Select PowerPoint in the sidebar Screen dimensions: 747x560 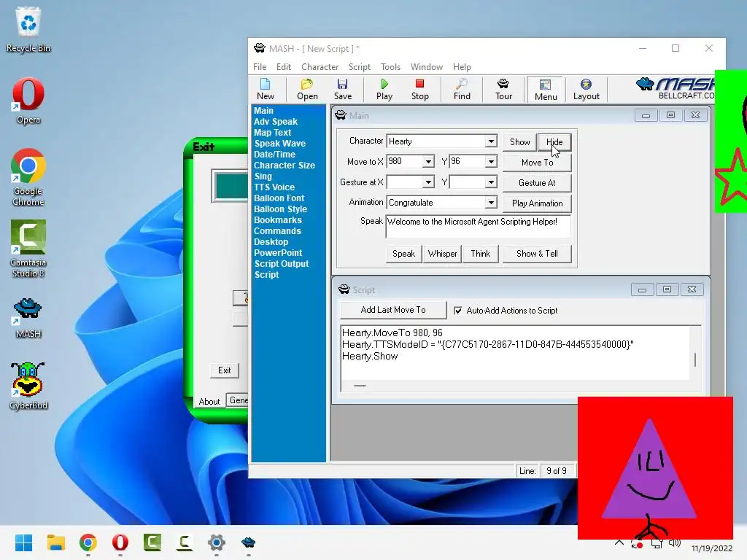point(278,253)
